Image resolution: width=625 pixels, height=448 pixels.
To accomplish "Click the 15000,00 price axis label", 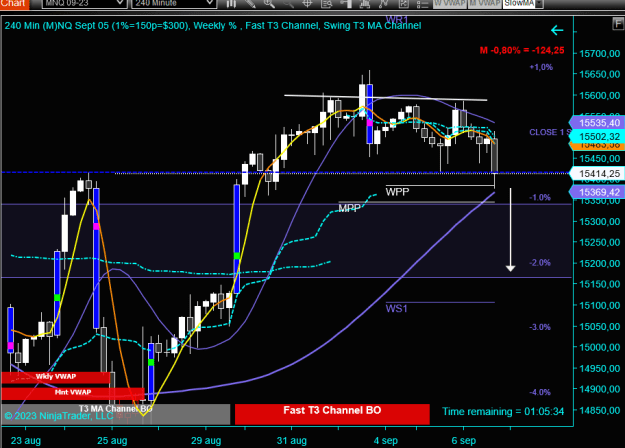I will [599, 347].
